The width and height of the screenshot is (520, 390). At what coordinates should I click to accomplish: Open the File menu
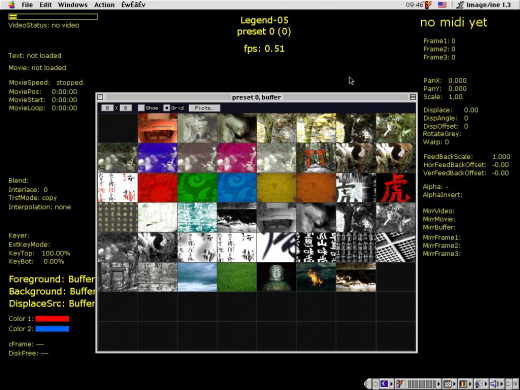point(27,5)
